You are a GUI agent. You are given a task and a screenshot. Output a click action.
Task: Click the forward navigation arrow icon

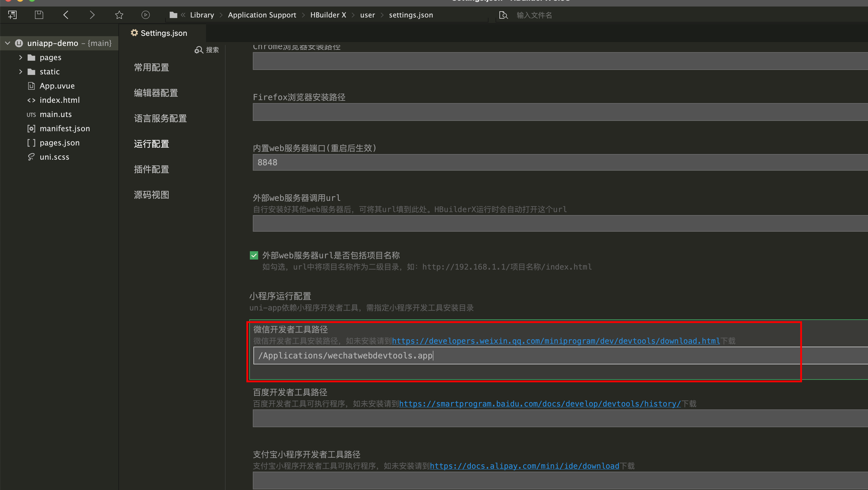coord(92,15)
